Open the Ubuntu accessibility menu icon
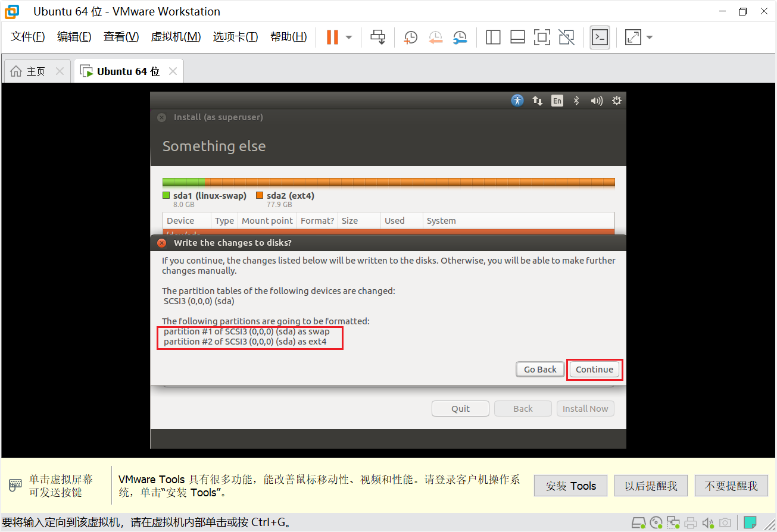Viewport: 777px width, 532px height. click(x=517, y=101)
